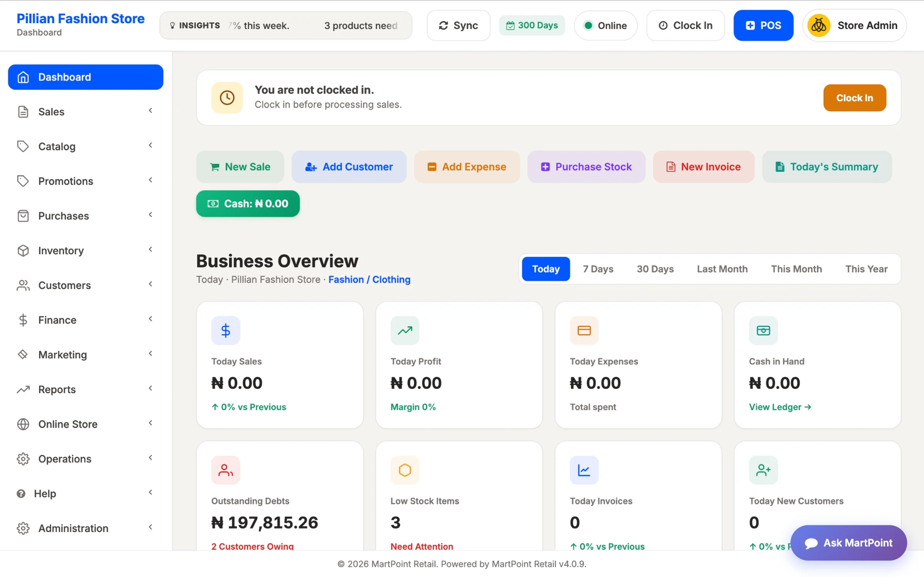Click the globe icon beside Online Store
Screen dimensions: 924x577
pos(23,424)
